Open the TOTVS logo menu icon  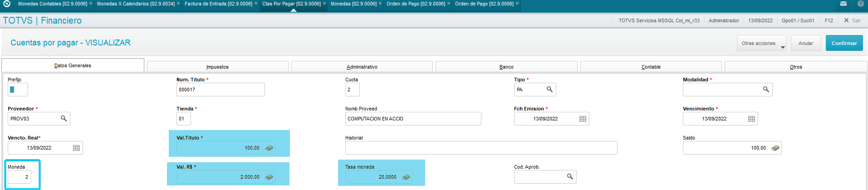tap(7, 4)
